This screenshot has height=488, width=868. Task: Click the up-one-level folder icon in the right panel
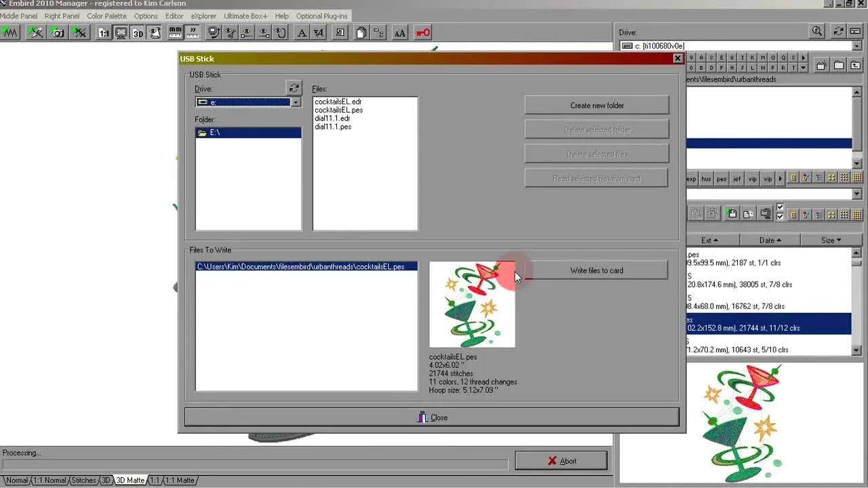coord(855,65)
